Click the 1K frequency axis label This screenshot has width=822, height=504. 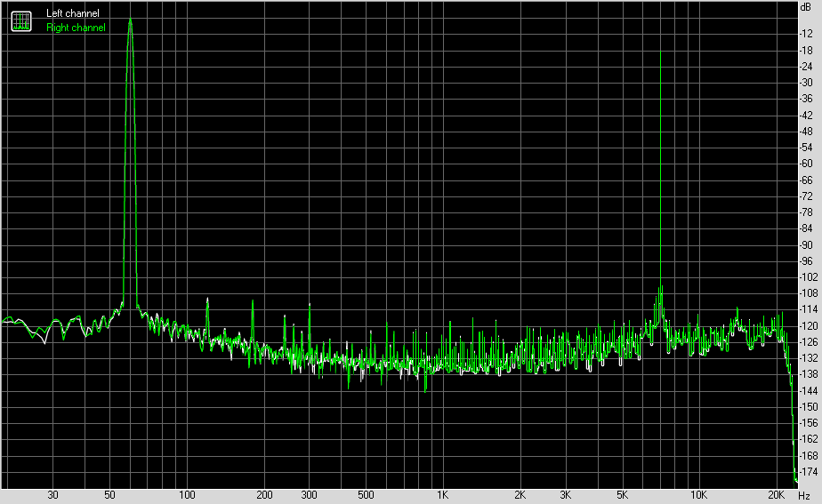tap(443, 495)
